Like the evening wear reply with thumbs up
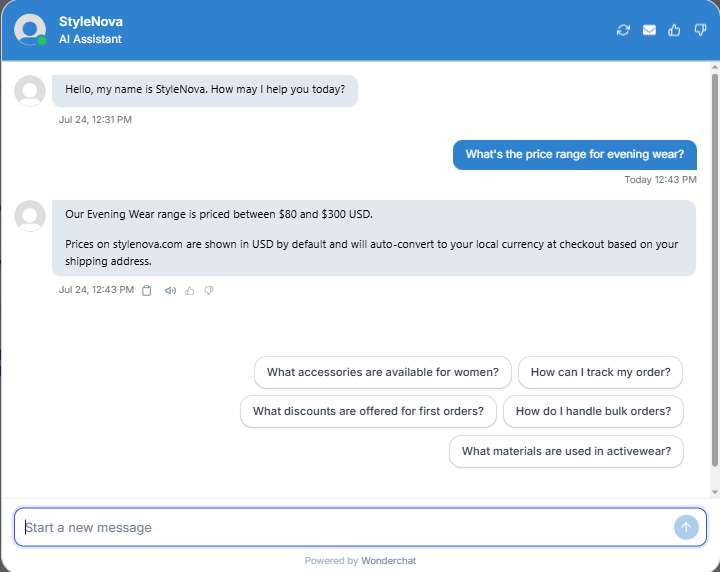Viewport: 720px width, 572px height. [190, 291]
